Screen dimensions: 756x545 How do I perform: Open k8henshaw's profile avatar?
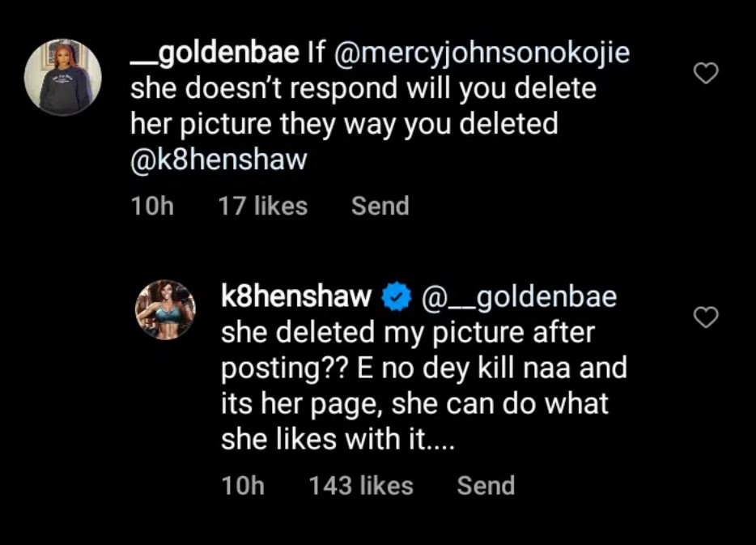pyautogui.click(x=165, y=311)
